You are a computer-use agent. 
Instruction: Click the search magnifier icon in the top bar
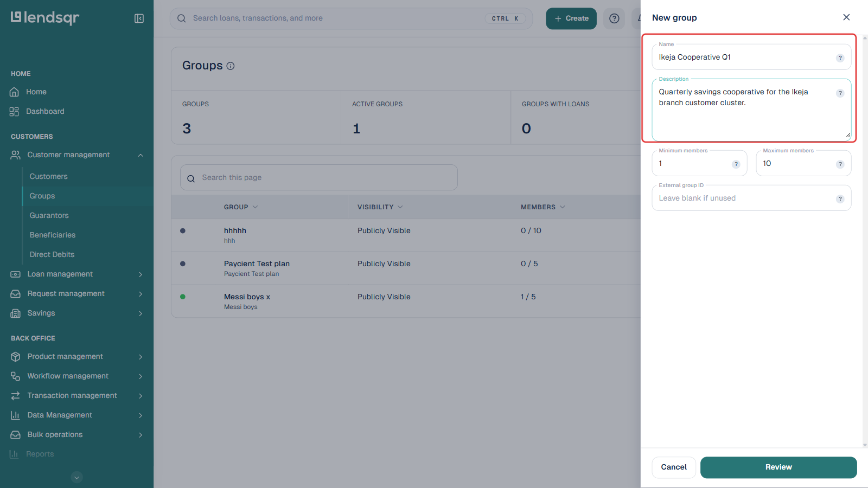click(x=182, y=18)
